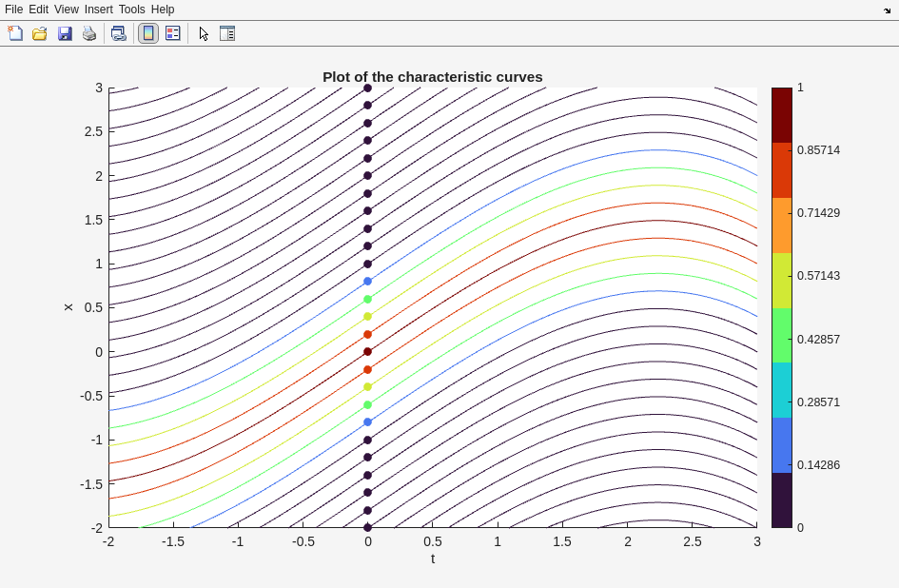Expand the Tools menu
This screenshot has width=899, height=588.
coord(132,10)
